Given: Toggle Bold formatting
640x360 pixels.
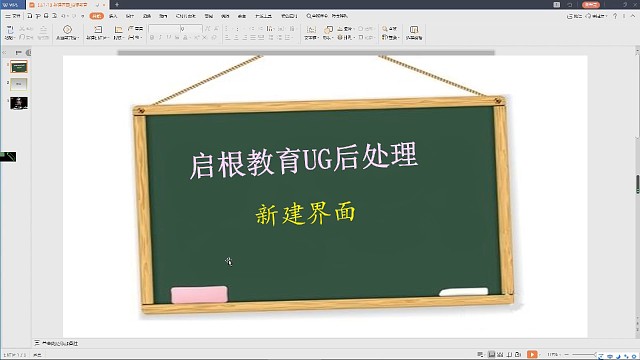Looking at the screenshot, I should point(152,38).
